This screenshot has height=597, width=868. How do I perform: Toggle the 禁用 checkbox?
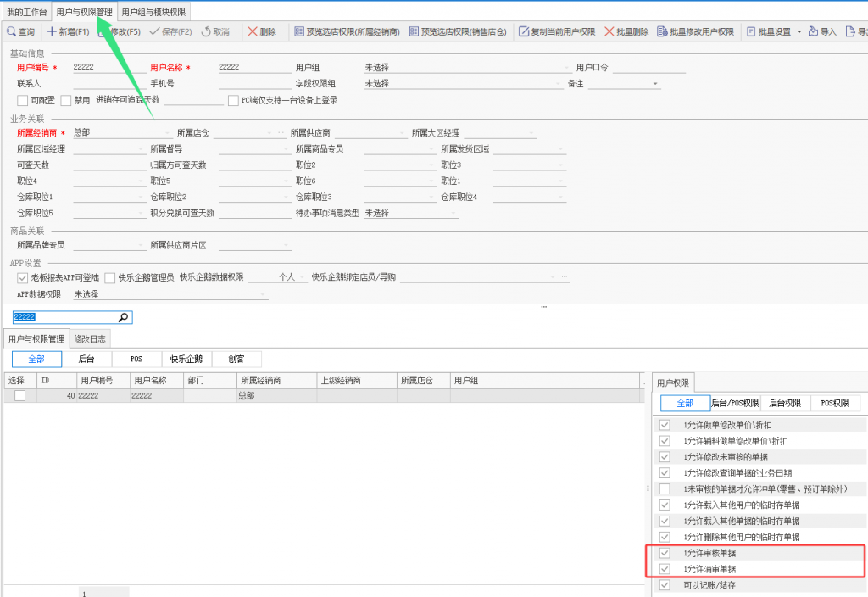[x=66, y=100]
